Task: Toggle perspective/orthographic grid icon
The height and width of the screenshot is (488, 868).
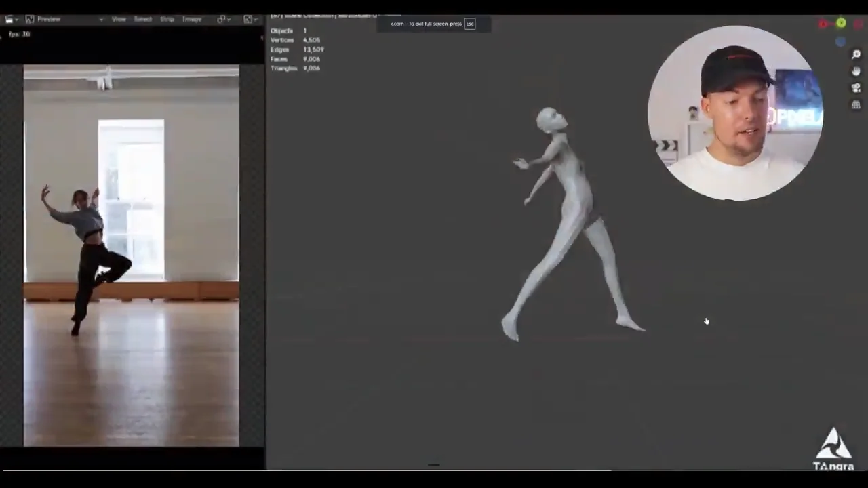Action: point(856,105)
